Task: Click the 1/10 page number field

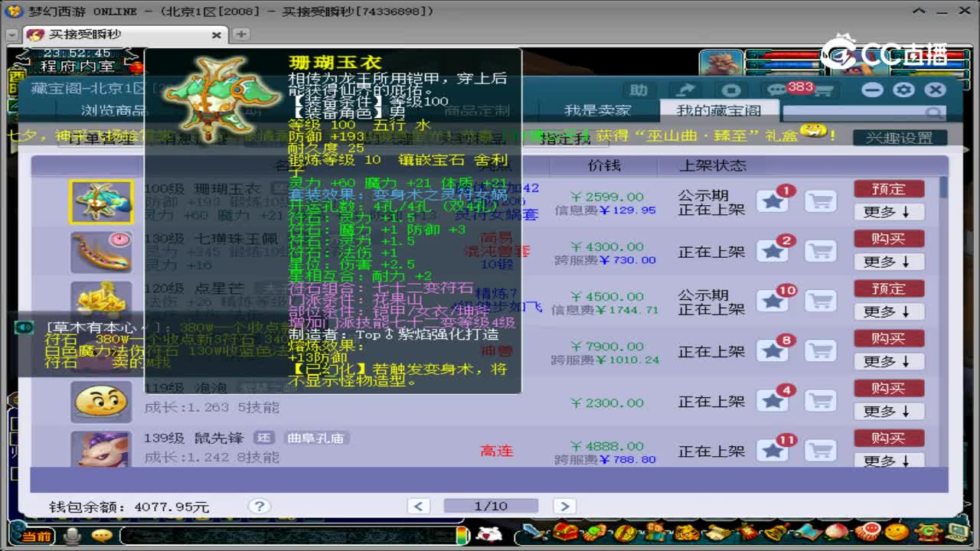Action: pos(491,506)
